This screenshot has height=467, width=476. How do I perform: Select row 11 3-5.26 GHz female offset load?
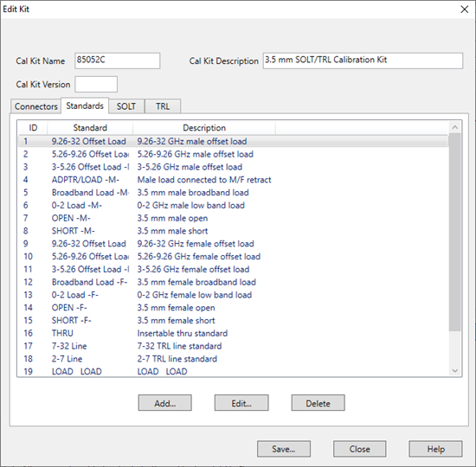(x=233, y=269)
